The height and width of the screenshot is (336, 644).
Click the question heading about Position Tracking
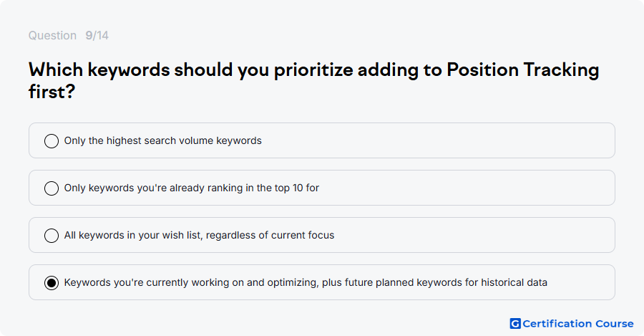coord(314,80)
